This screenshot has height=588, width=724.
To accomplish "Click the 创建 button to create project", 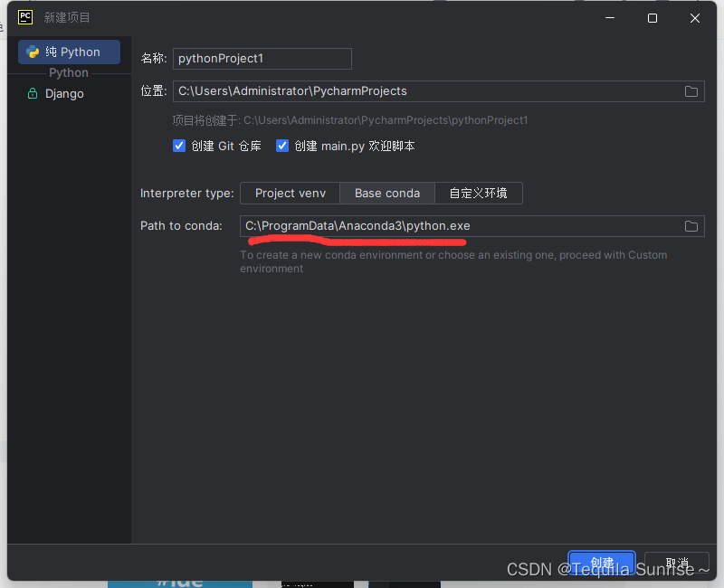I will [x=601, y=562].
